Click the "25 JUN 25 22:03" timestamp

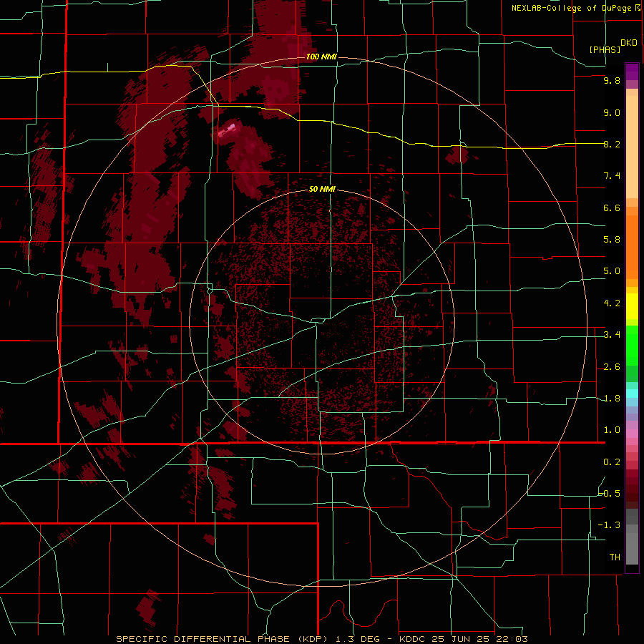tap(479, 639)
